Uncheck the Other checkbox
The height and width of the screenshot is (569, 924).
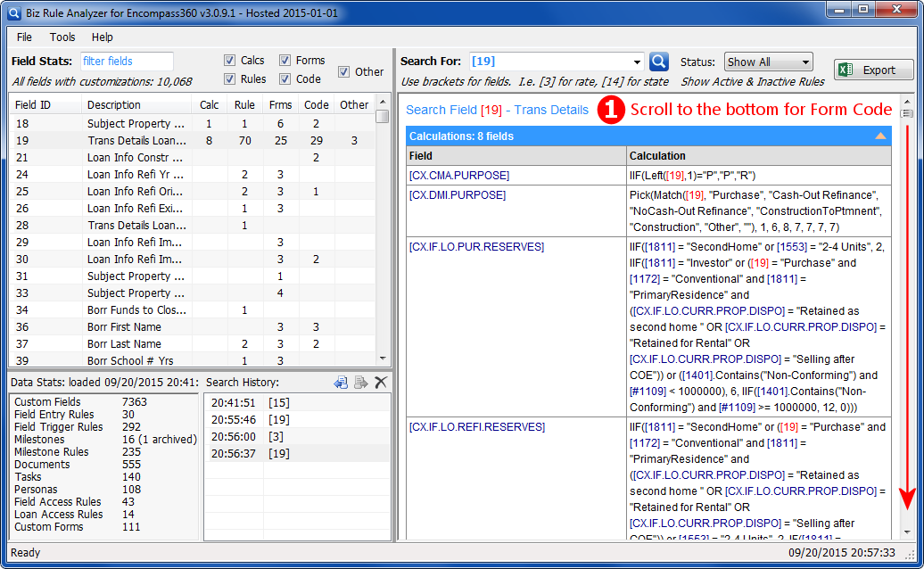tap(344, 72)
